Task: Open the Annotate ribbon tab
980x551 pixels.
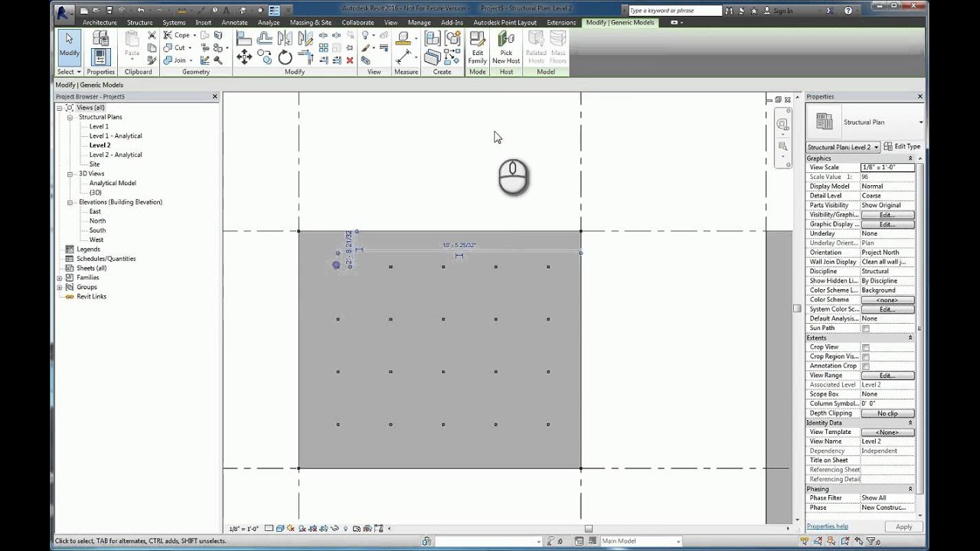Action: pos(234,22)
